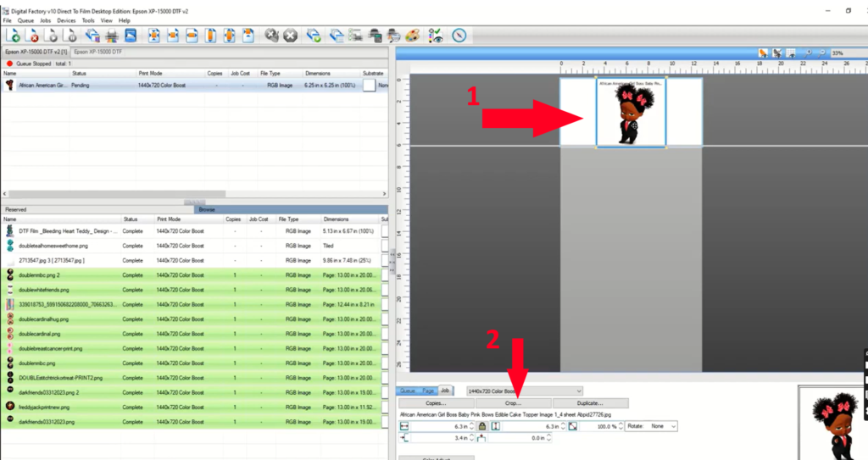This screenshot has height=460, width=868.
Task: Click the release job icon with play arrow
Action: pos(51,36)
